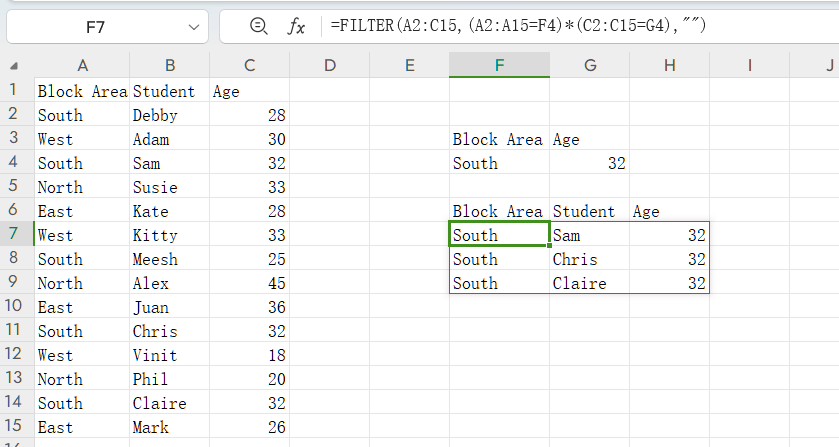Click criteria cell G4 with age 32
Viewport: 839px width, 447px height.
(589, 163)
